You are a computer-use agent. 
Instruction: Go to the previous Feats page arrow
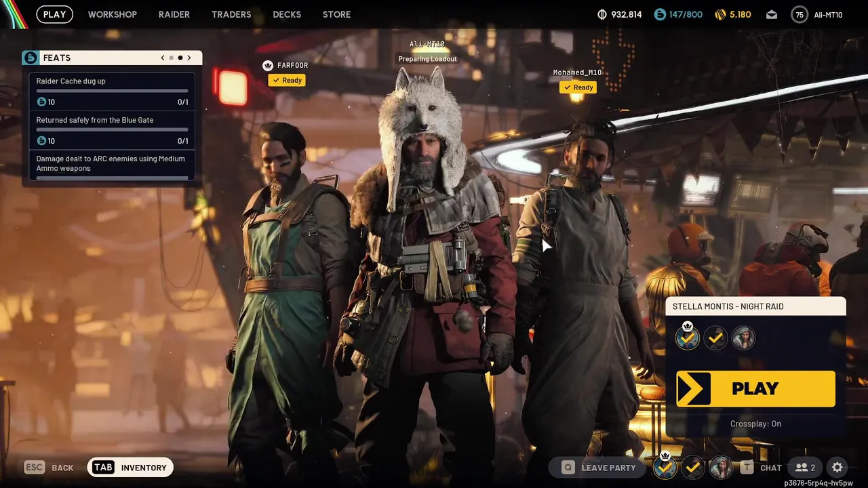[163, 58]
